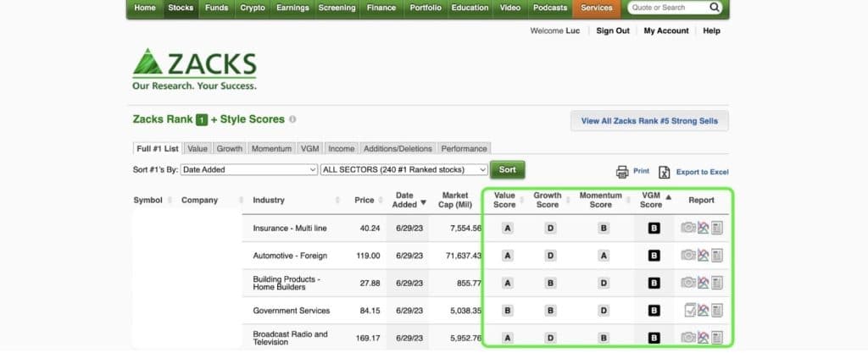Image resolution: width=868 pixels, height=353 pixels.
Task: Click the green Zacks Rank 1 badge
Action: [x=202, y=119]
